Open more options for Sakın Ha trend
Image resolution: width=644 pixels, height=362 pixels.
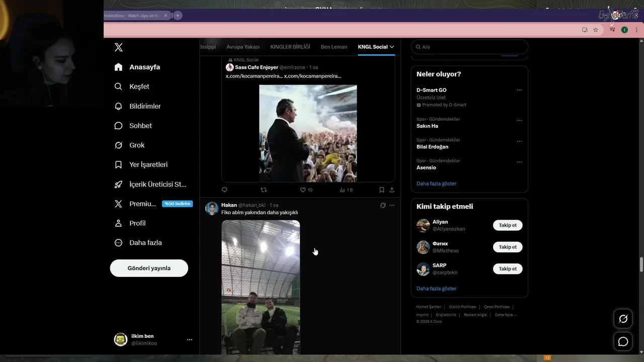click(519, 121)
